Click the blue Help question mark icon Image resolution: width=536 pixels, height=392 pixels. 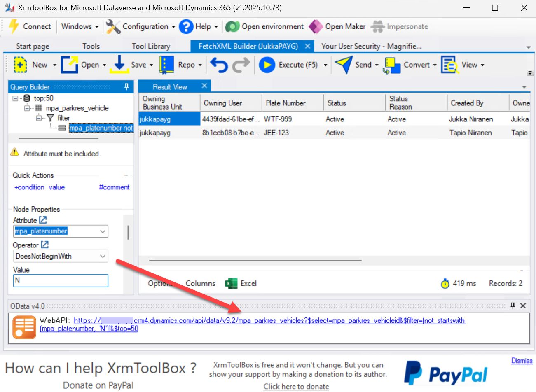(x=186, y=26)
